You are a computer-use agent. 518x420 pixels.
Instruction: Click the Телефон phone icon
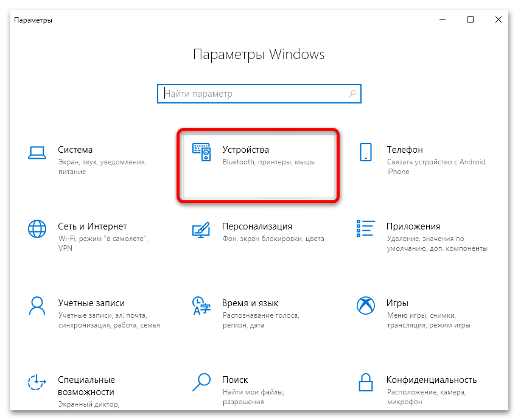pos(366,152)
